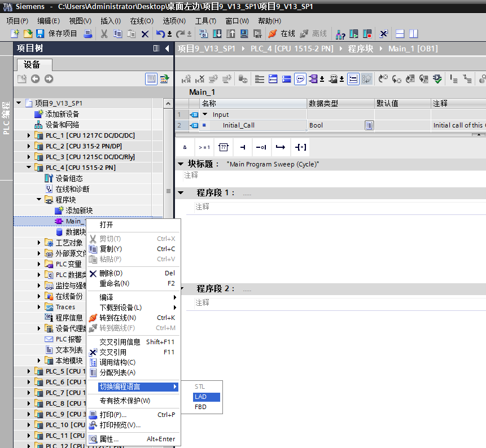
Task: Collapse the project tree panel with the arrow
Action: [167, 49]
